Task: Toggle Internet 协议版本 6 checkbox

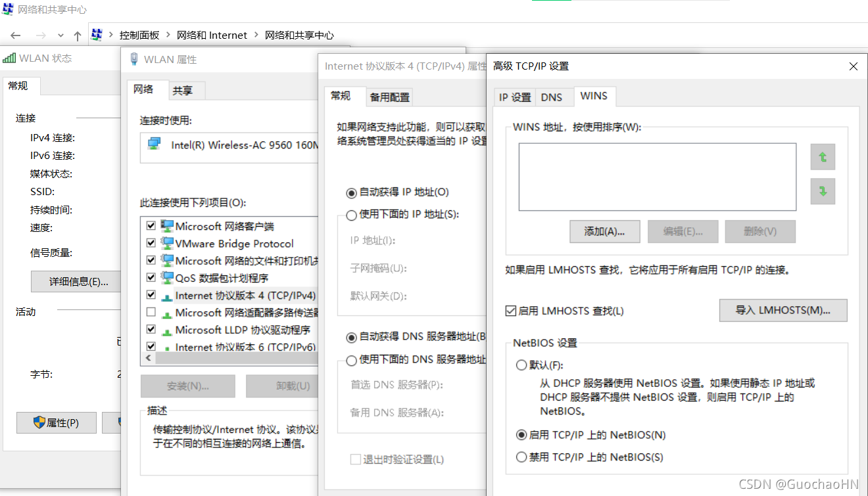Action: click(151, 346)
